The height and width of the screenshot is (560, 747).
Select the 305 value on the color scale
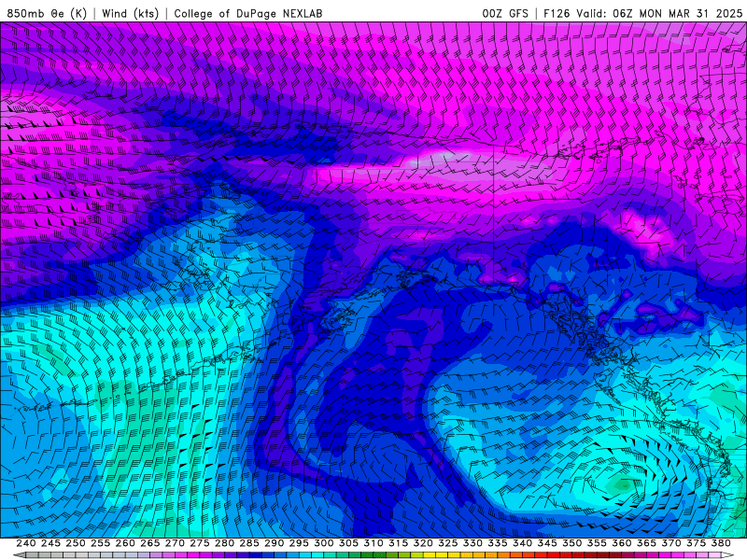(348, 543)
